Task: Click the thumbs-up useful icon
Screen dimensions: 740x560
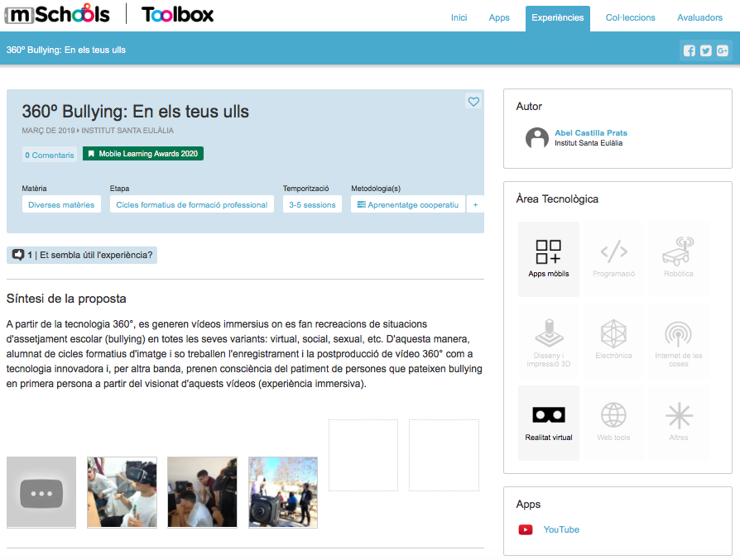Action: click(x=18, y=256)
